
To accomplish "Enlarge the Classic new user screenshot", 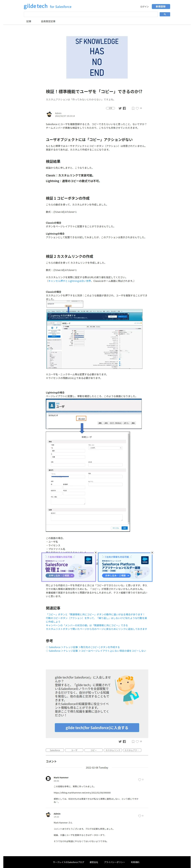I will click(x=94, y=335).
